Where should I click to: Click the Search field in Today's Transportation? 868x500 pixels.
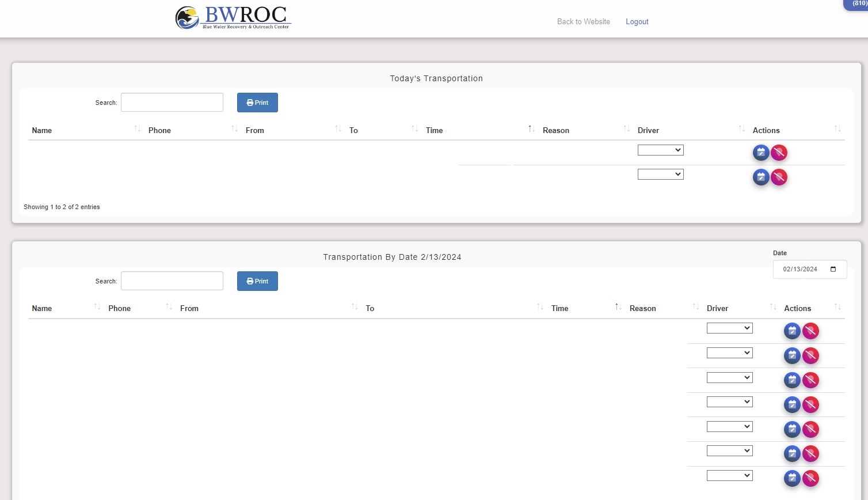[x=172, y=102]
